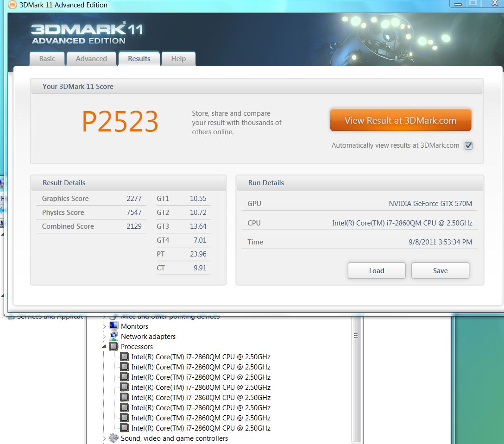Click the P2523 overall score
Viewport: 504px width, 444px height.
click(120, 121)
